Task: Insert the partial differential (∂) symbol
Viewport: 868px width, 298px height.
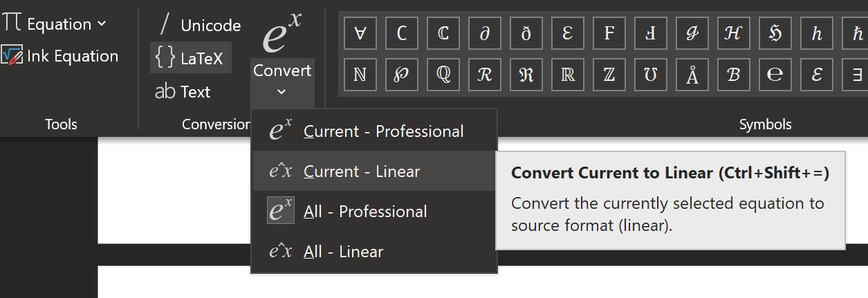Action: 485,34
